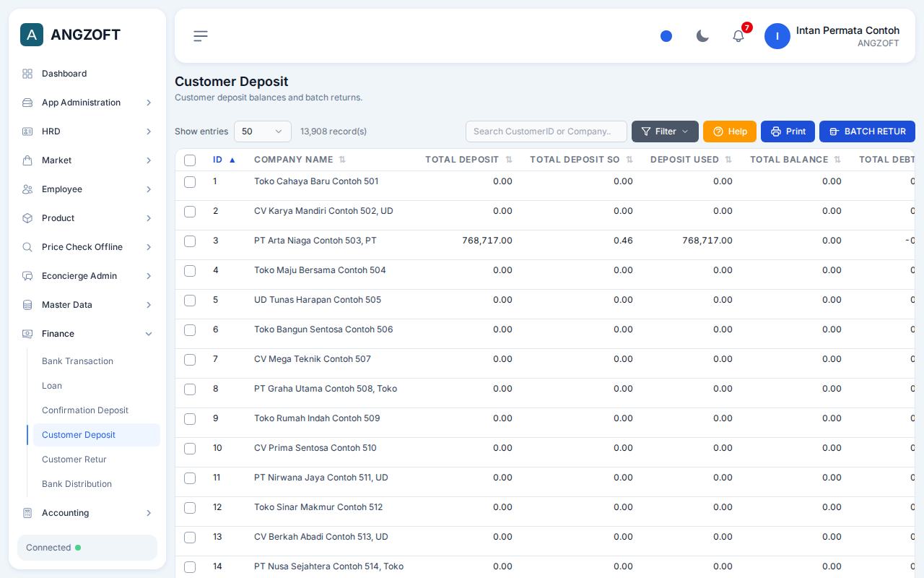Select all rows with header checkbox
Screen dimensions: 924x578
pyautogui.click(x=190, y=160)
